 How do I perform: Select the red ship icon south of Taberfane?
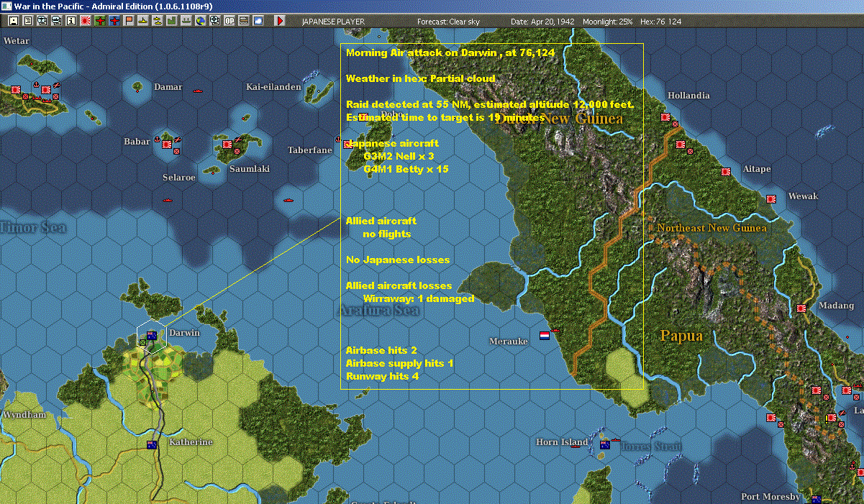(x=288, y=199)
